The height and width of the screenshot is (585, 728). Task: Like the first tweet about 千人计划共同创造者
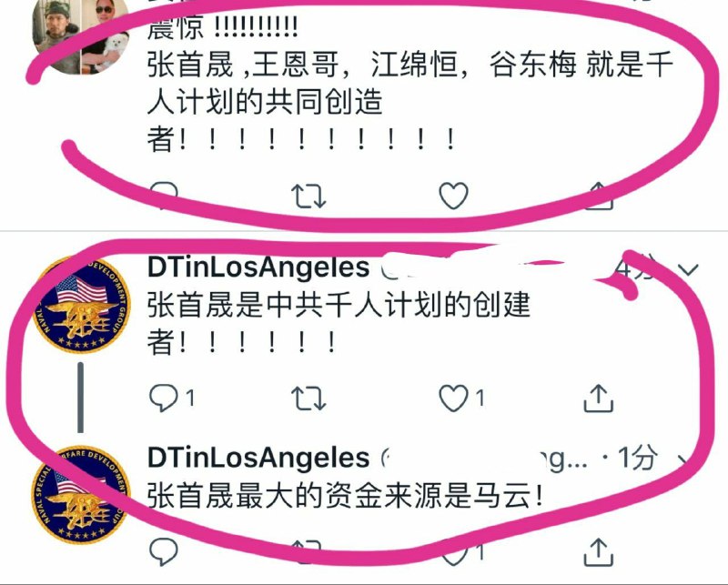[x=453, y=196]
